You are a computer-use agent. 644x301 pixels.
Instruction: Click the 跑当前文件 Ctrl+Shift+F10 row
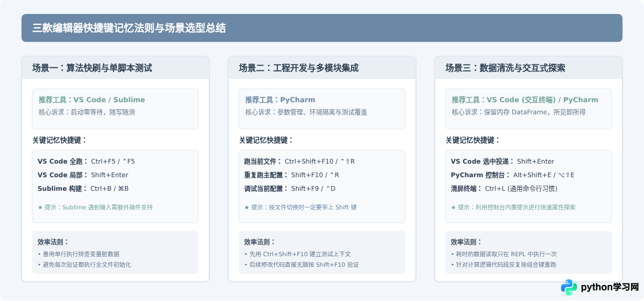299,162
